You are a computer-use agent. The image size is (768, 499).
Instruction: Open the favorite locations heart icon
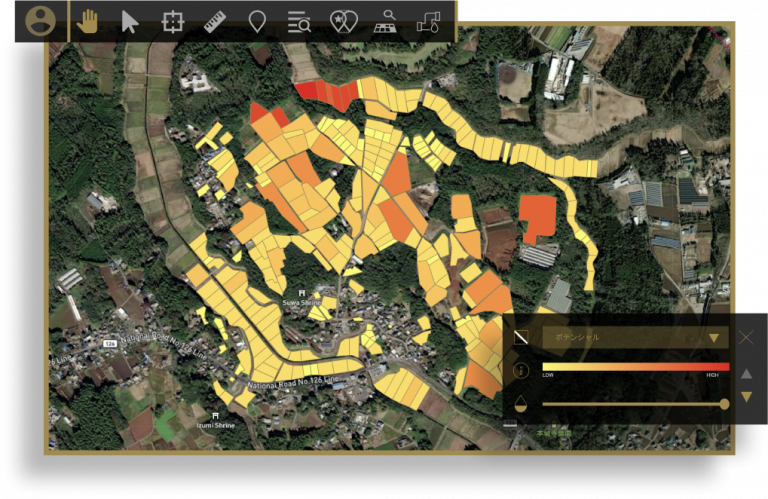tap(344, 22)
